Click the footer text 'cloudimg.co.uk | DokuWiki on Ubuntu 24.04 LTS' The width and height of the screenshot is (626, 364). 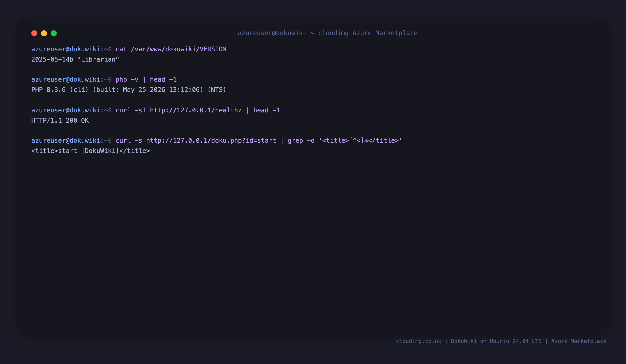pos(469,341)
